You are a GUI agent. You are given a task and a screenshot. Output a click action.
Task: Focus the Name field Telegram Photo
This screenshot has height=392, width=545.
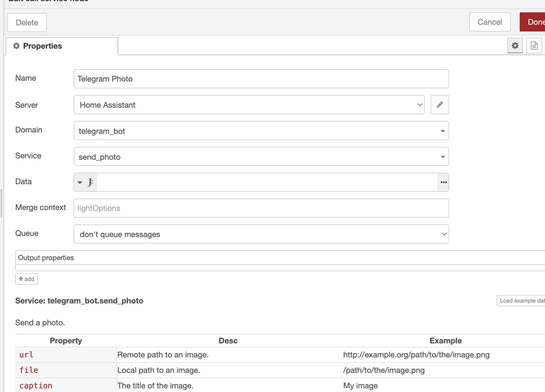click(x=261, y=79)
